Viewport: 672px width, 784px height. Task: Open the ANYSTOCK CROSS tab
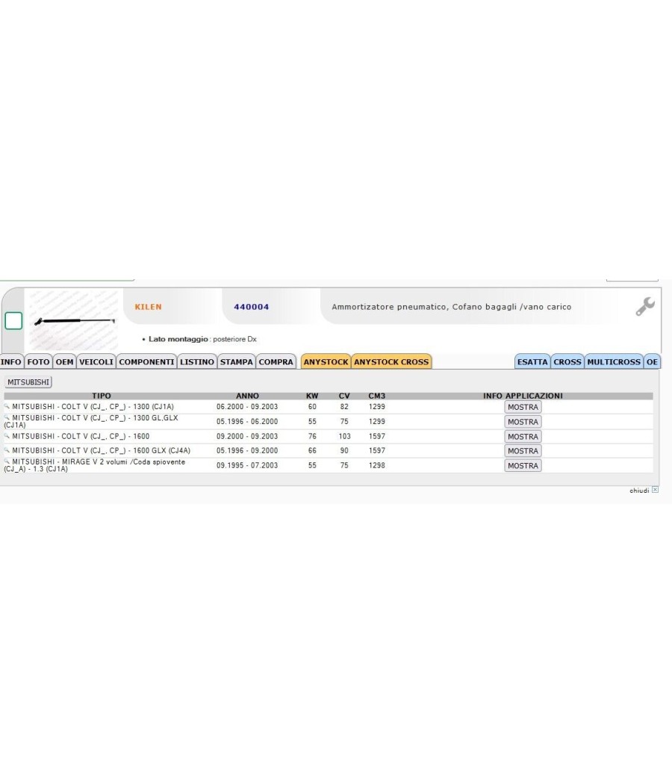[391, 361]
